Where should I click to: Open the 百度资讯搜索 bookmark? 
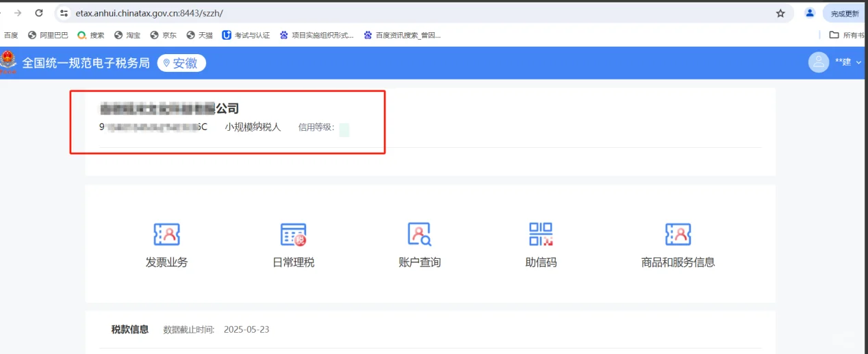pos(403,35)
